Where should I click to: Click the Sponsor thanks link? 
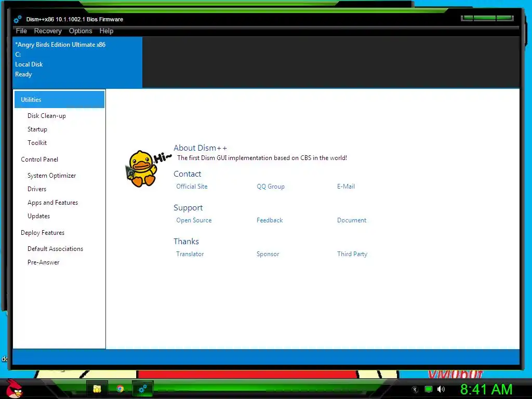coord(268,254)
